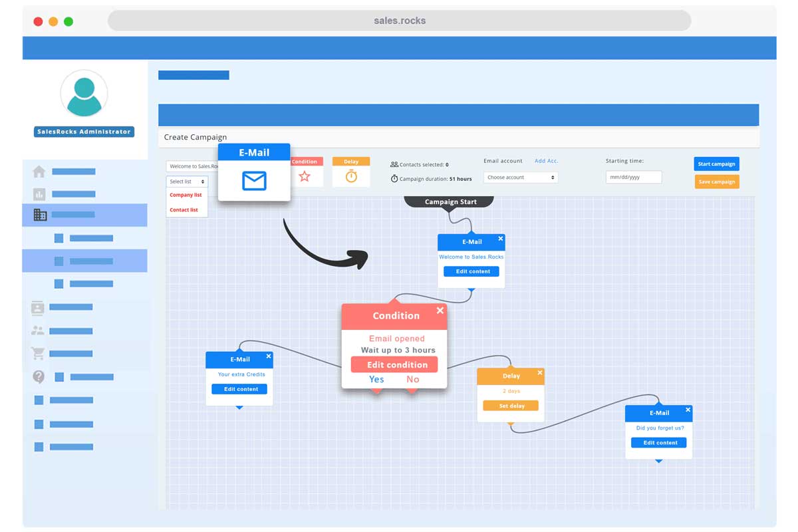Open the bar chart icon in the sidebar
The height and width of the screenshot is (532, 798).
click(x=39, y=194)
